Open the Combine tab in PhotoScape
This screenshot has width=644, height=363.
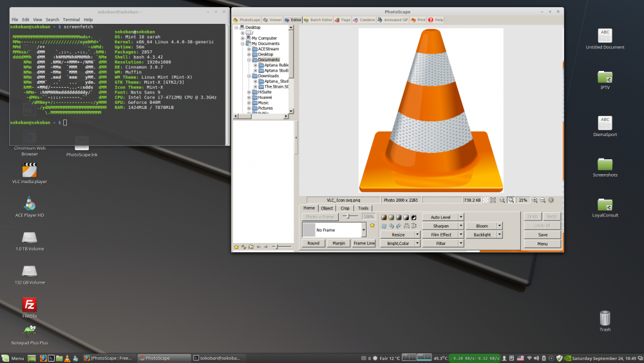pos(365,20)
